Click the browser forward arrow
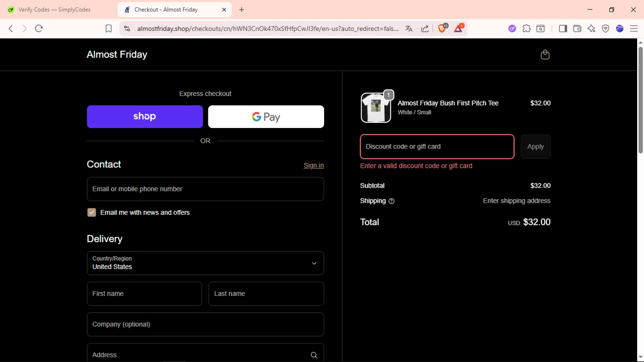 pos(24,28)
